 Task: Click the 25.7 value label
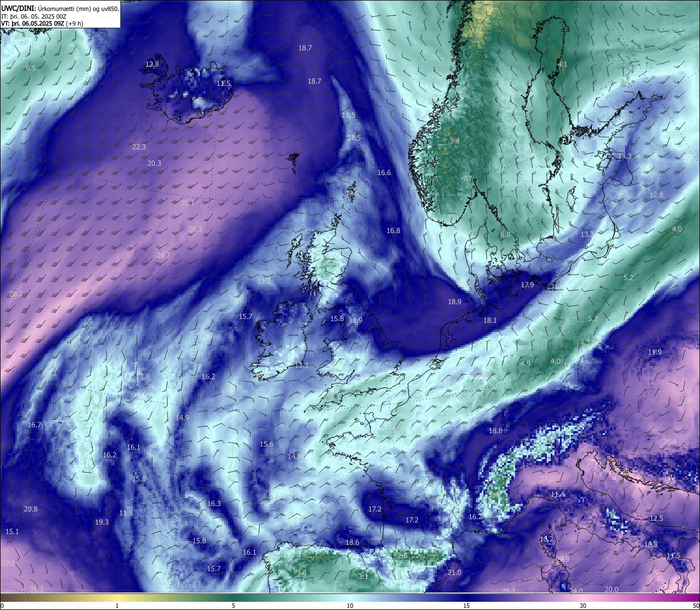[x=509, y=591]
